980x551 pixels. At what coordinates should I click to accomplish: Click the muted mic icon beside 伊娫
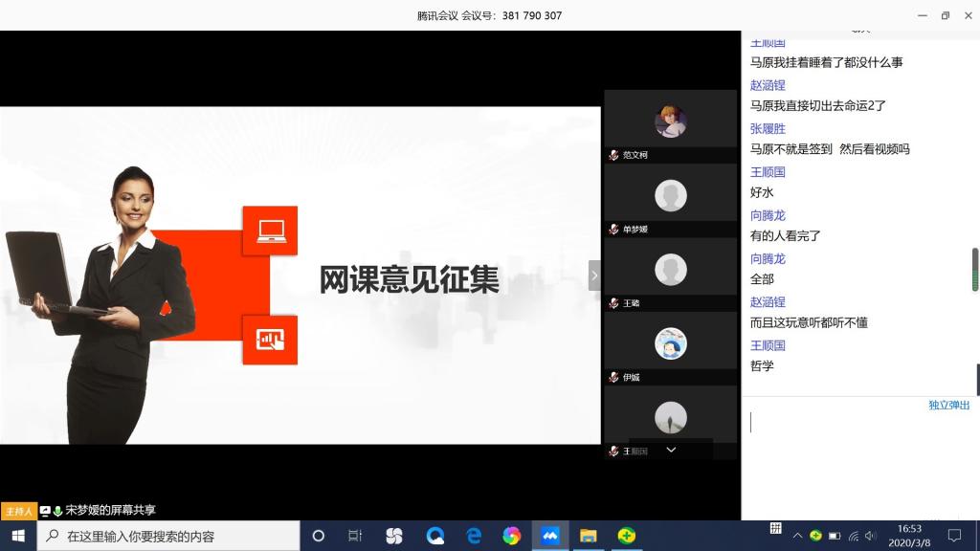pos(613,378)
